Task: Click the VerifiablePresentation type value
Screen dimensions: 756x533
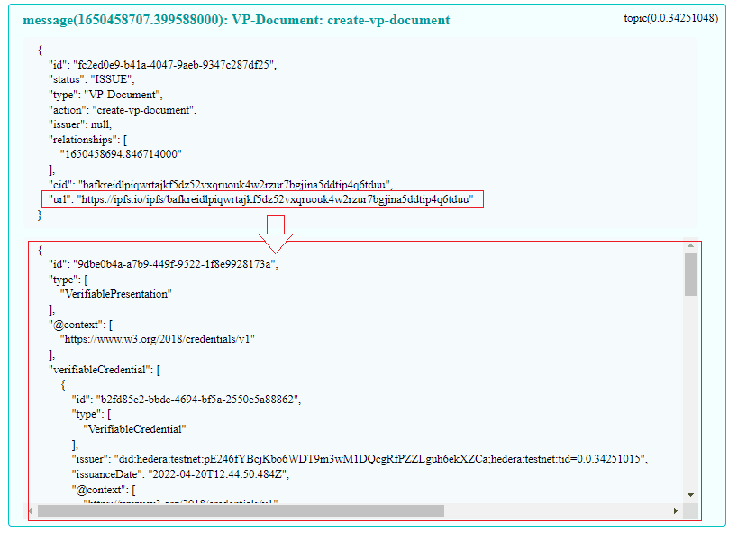Action: click(x=115, y=294)
